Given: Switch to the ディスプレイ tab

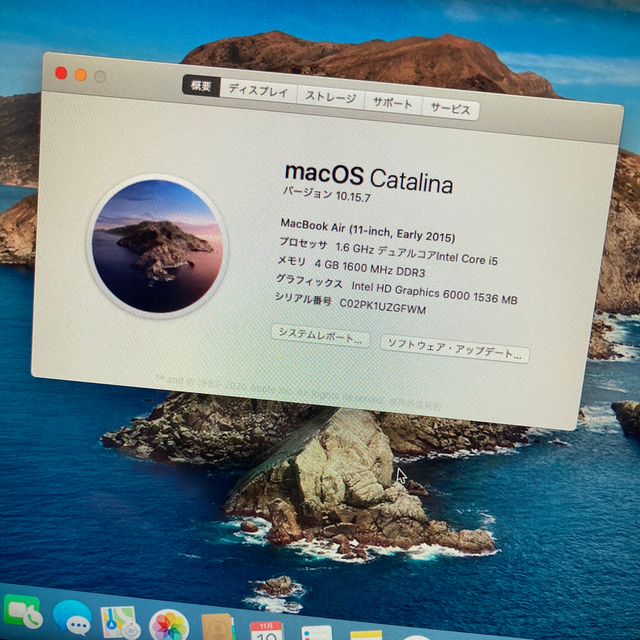Looking at the screenshot, I should 258,91.
